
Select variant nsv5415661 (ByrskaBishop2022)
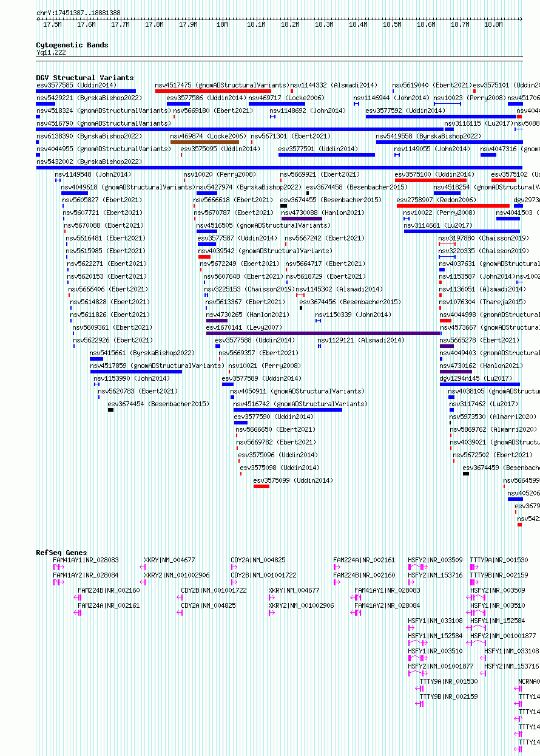142,353
